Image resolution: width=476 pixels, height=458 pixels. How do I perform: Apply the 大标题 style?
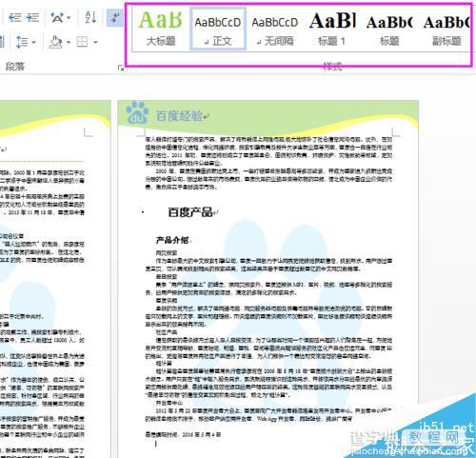coord(161,29)
